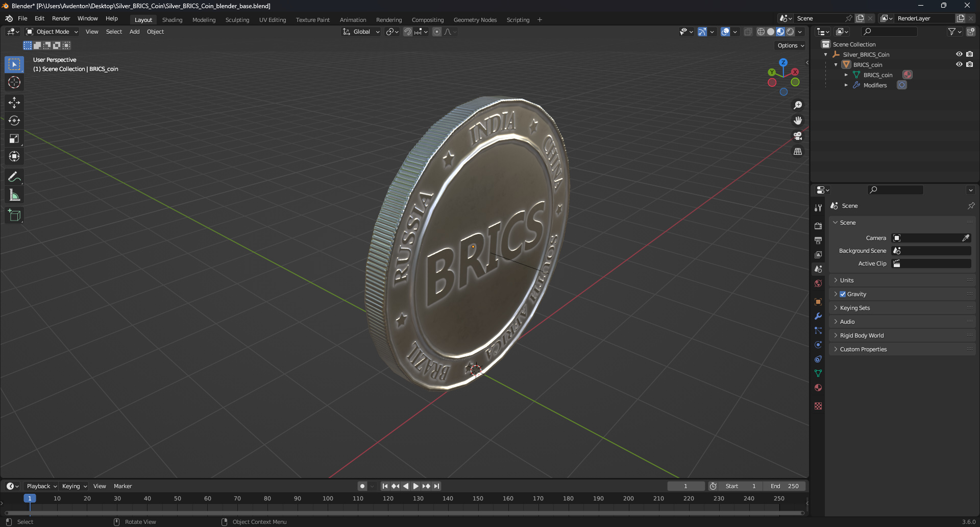Image resolution: width=980 pixels, height=527 pixels.
Task: Toggle snapping magnet
Action: [408, 32]
